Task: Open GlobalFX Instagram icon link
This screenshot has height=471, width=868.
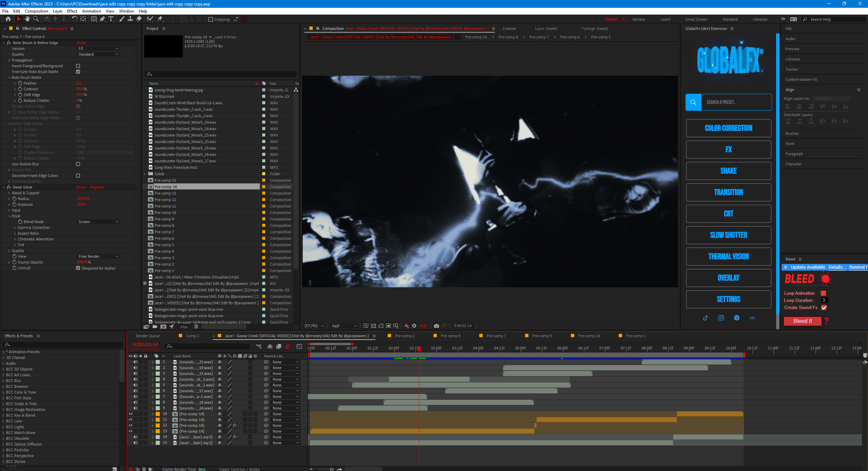Action: click(721, 318)
